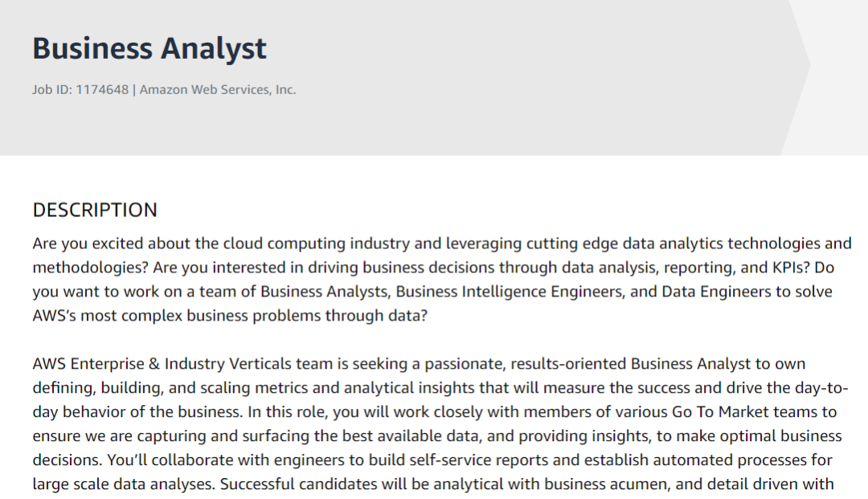
Task: Click the Job ID 1174648 number
Action: pyautogui.click(x=102, y=90)
